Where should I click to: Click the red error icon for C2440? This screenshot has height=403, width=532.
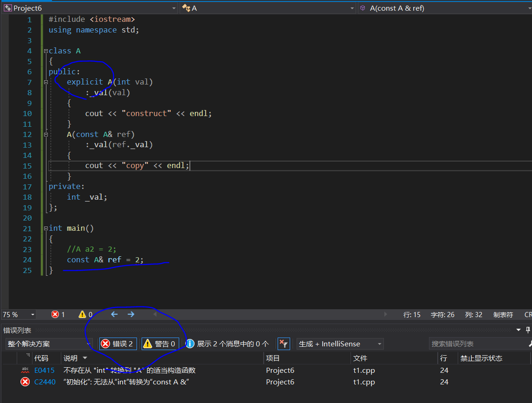coord(25,382)
